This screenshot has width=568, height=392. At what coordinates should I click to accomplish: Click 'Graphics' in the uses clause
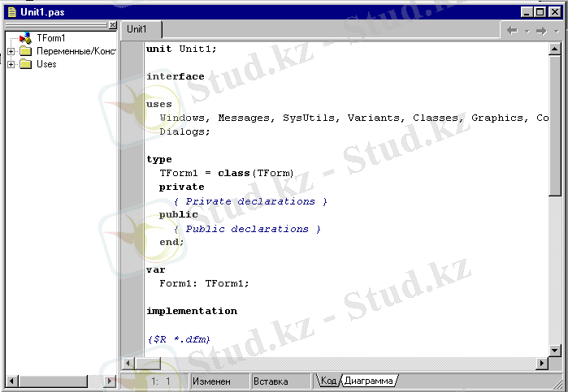[497, 118]
